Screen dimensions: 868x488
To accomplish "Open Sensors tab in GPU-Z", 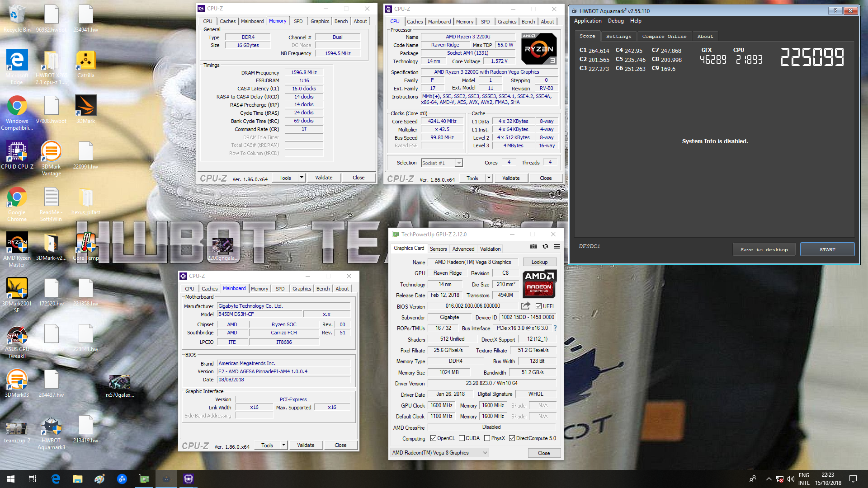I will point(438,249).
